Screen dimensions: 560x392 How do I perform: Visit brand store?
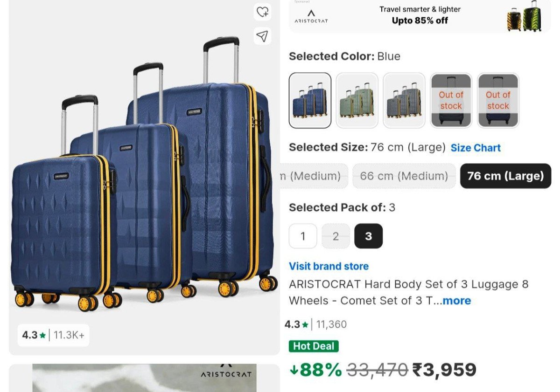click(x=329, y=266)
